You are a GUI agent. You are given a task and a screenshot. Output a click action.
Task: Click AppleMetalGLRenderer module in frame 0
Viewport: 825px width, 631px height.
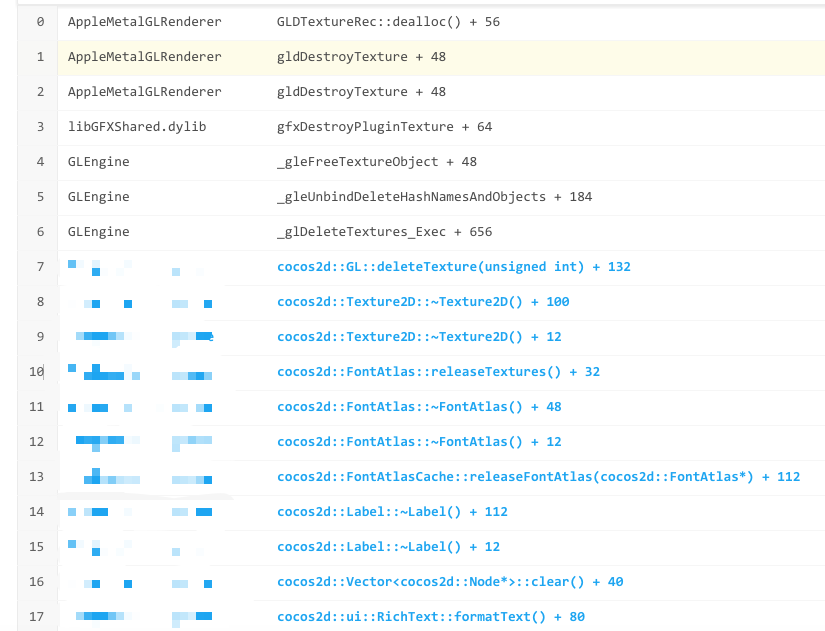144,22
